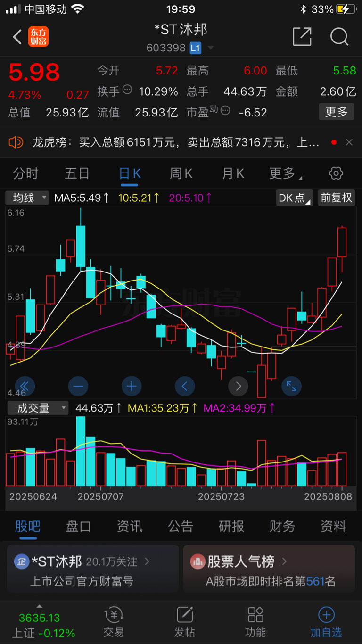Jump to earliest with double-left arrows
This screenshot has height=644, width=362.
coord(25,387)
